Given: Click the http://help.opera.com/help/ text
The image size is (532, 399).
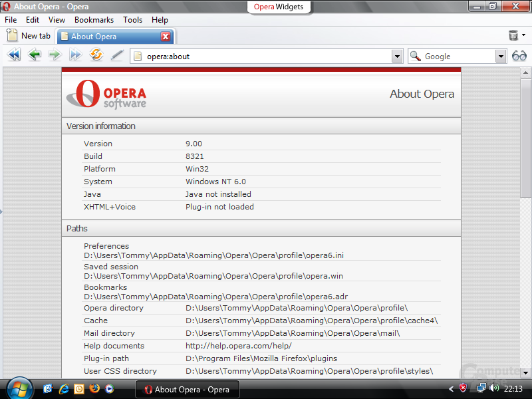Looking at the screenshot, I should [x=239, y=346].
